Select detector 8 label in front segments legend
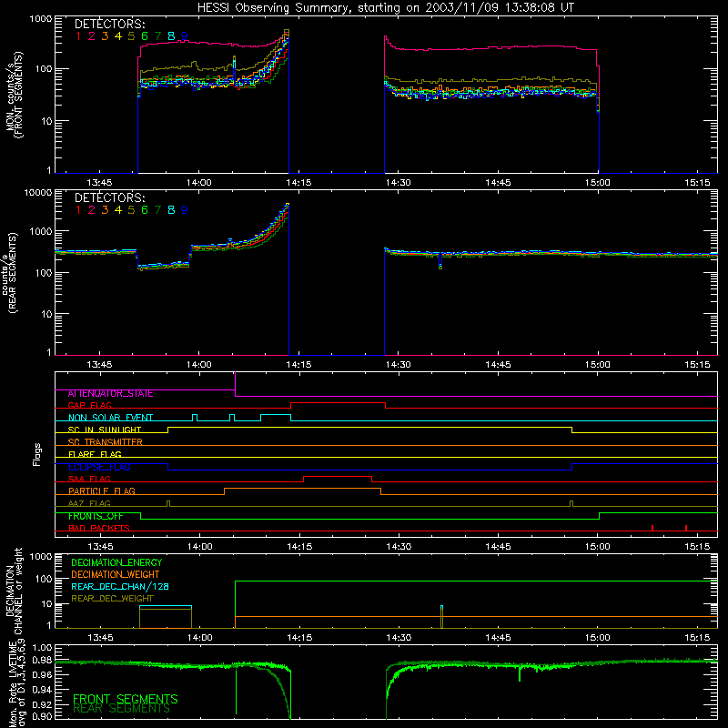Screen dimensions: 728x728 [x=171, y=36]
